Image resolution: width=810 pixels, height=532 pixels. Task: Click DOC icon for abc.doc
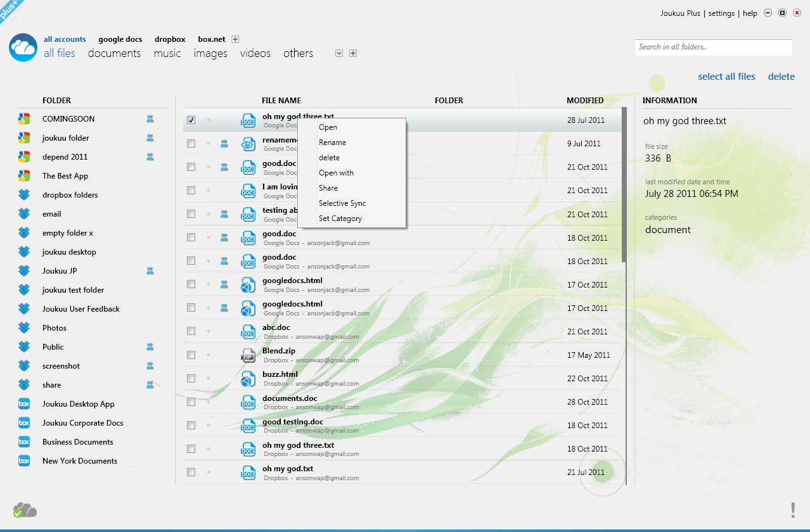click(248, 332)
